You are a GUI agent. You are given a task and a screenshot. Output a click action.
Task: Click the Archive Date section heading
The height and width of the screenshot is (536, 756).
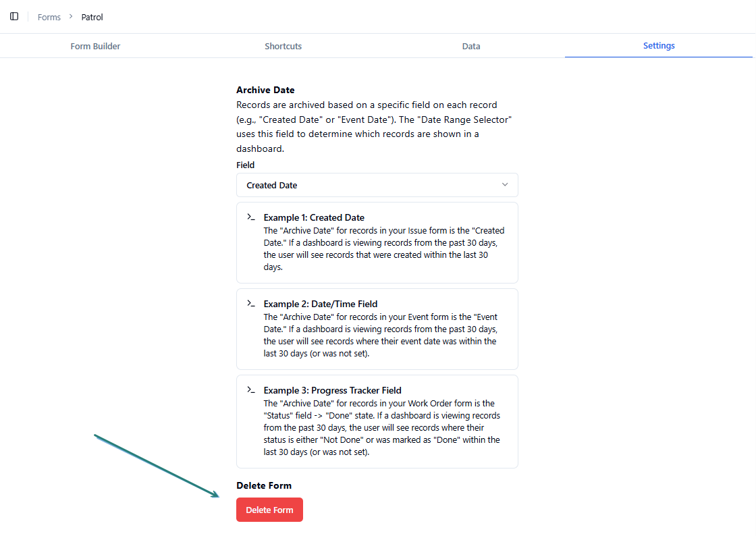pos(265,90)
